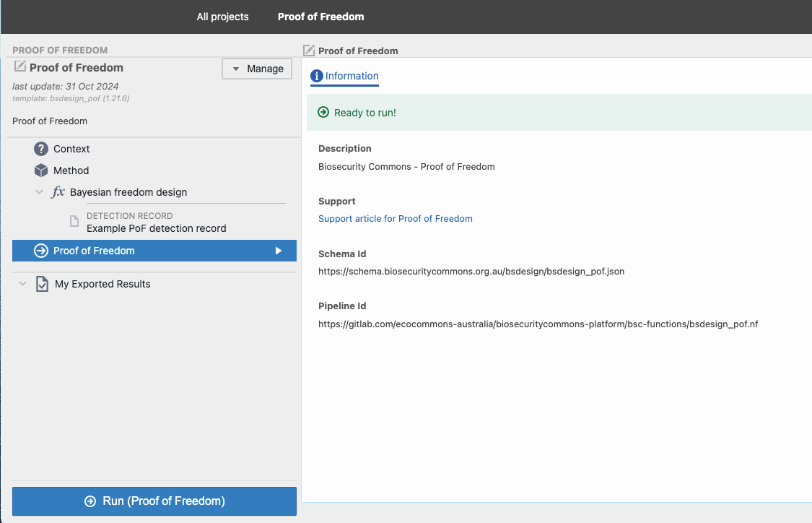Click the My Exported Results document check icon
The width and height of the screenshot is (812, 523).
click(x=42, y=284)
